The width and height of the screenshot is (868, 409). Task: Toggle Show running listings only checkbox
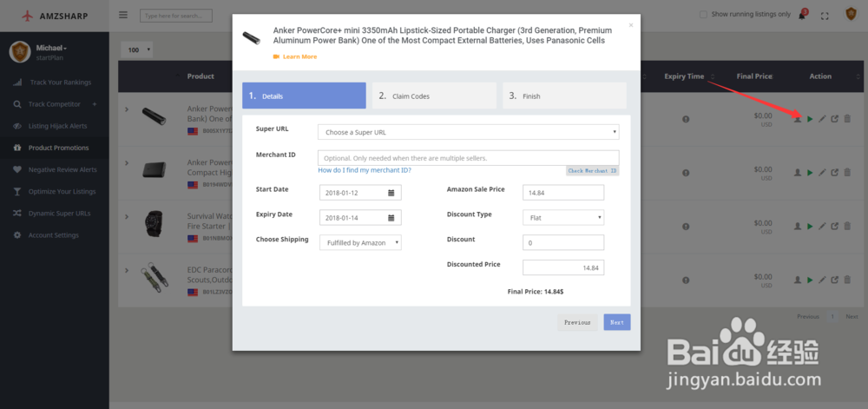(x=704, y=15)
